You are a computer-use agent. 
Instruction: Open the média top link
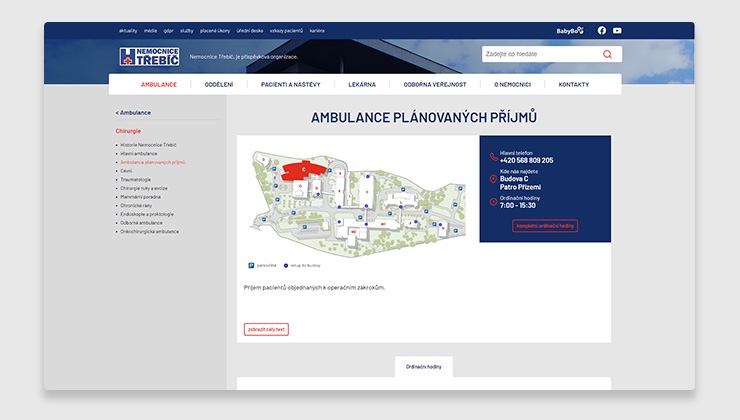[150, 31]
